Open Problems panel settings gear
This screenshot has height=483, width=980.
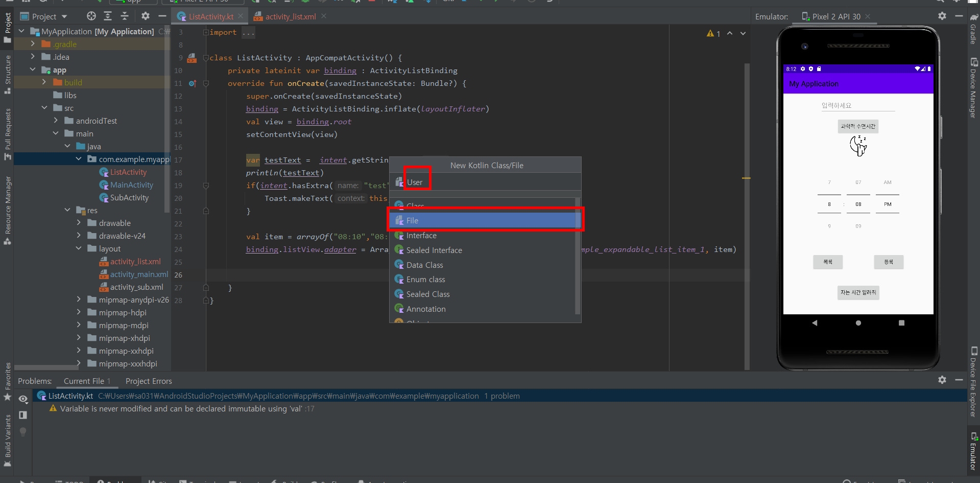(942, 380)
